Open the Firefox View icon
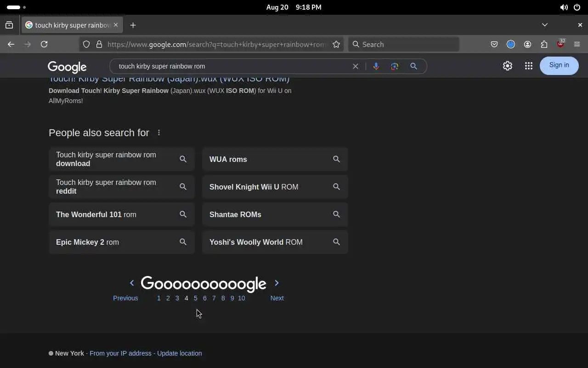This screenshot has height=368, width=588. 9,25
